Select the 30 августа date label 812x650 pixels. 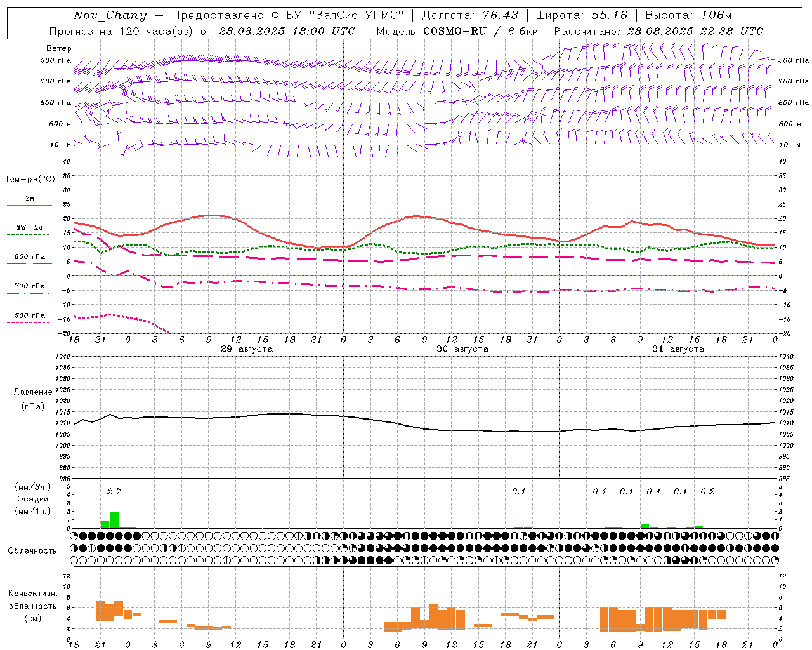coord(462,349)
